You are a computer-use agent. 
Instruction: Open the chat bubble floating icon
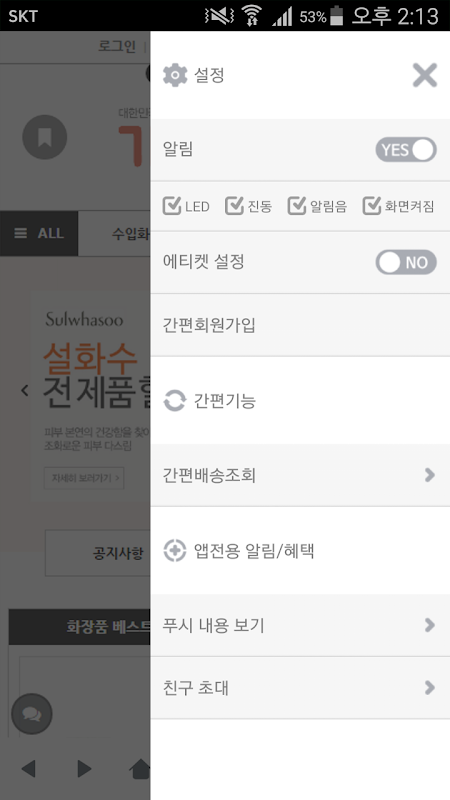[x=32, y=714]
